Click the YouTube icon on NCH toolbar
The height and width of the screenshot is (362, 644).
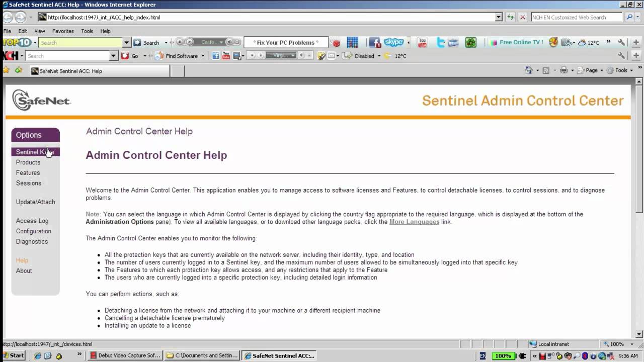pyautogui.click(x=226, y=56)
